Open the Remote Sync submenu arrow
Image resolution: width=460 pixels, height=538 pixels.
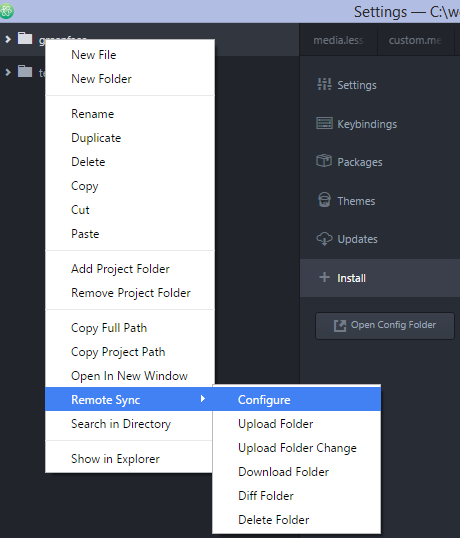203,398
